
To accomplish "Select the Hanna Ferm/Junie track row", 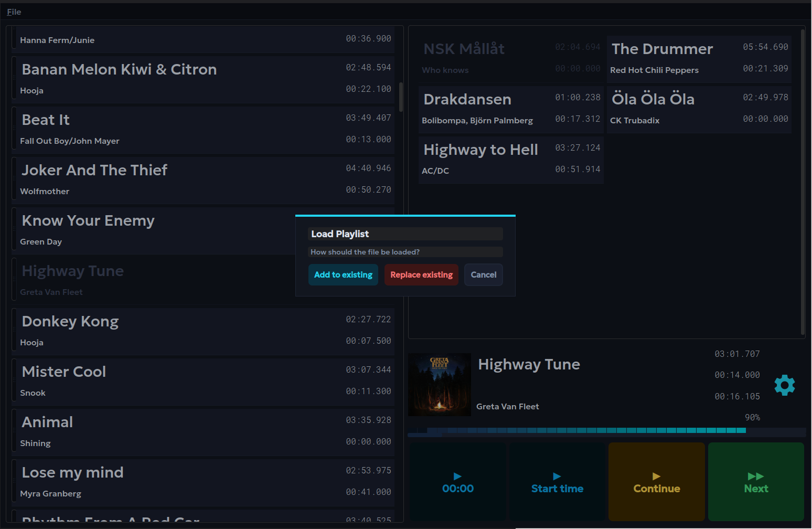I will [202, 40].
